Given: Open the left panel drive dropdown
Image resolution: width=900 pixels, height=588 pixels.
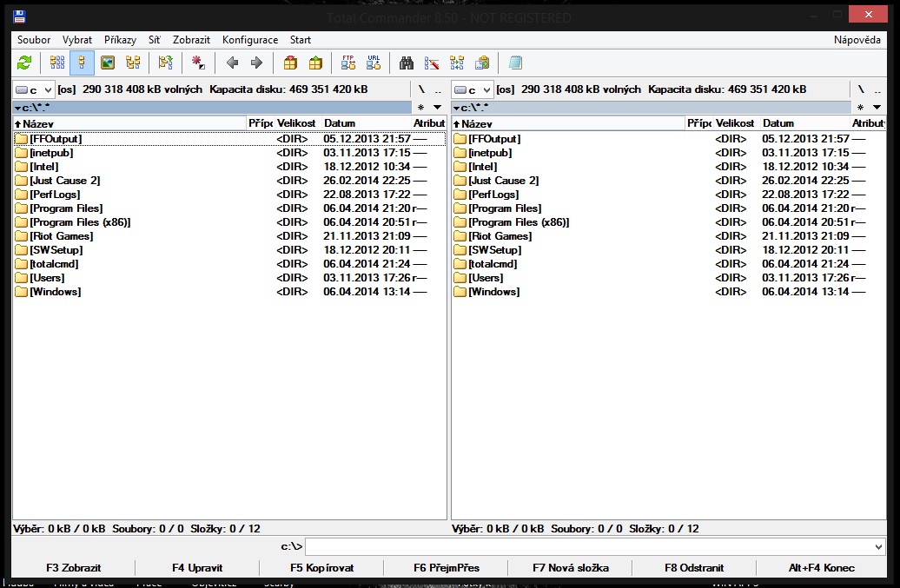Looking at the screenshot, I should (x=48, y=89).
